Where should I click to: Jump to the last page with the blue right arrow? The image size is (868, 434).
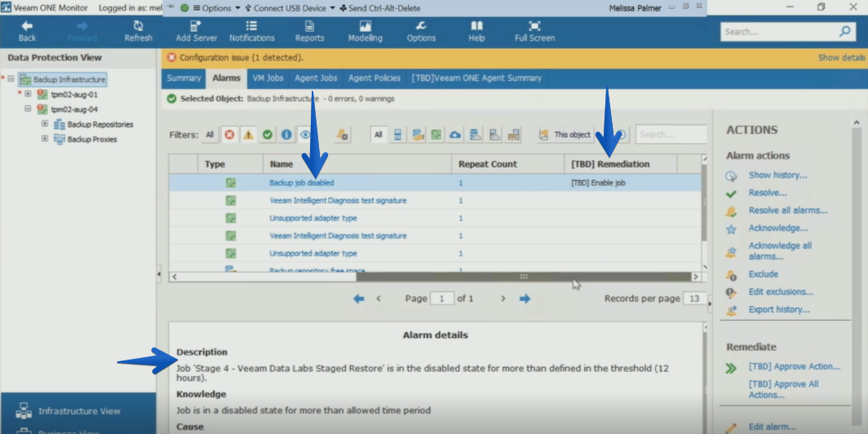(x=524, y=298)
